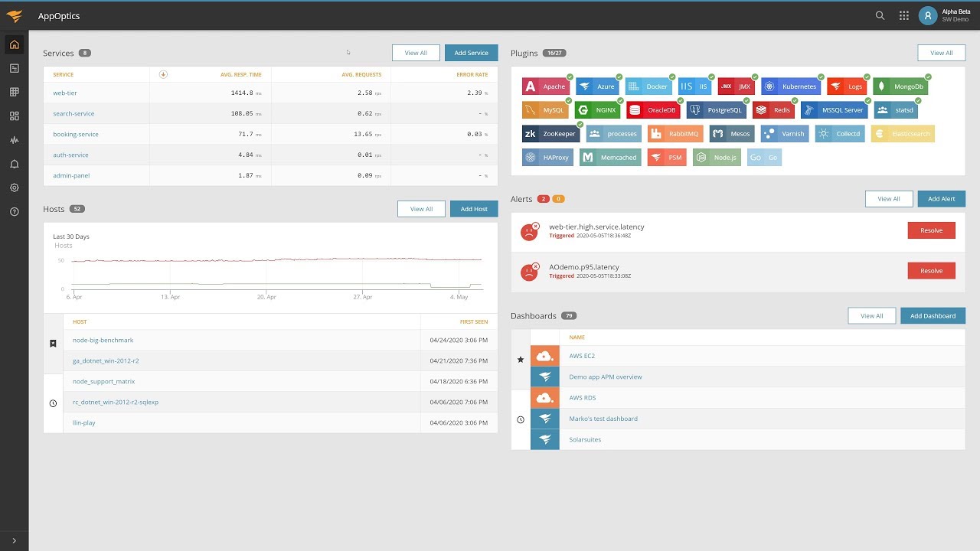Open the grid table icon in the sidebar
This screenshot has width=980, height=551.
(14, 92)
